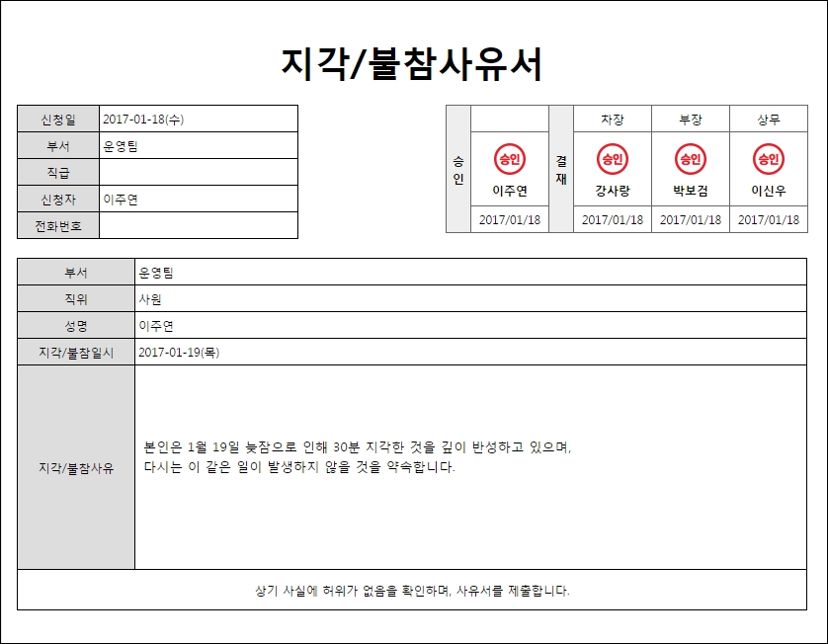The height and width of the screenshot is (644, 828).
Task: Click the empty 직급 field
Action: point(198,173)
